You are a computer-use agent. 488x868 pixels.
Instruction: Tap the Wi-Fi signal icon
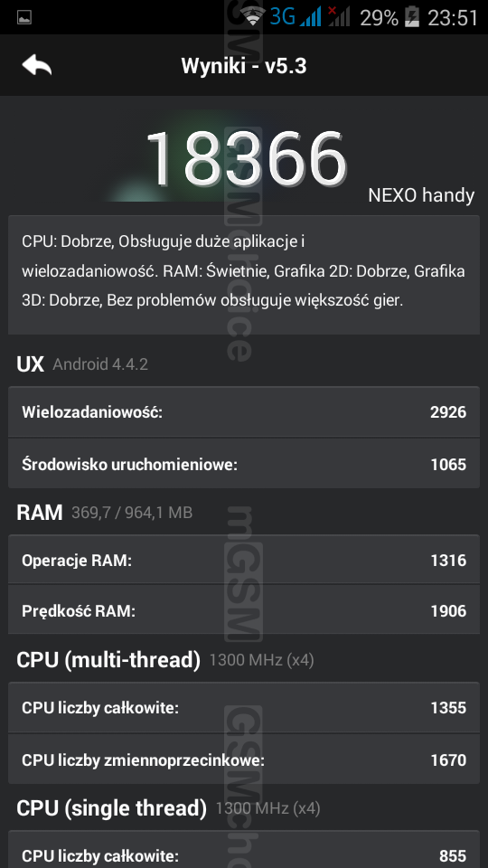(x=253, y=16)
